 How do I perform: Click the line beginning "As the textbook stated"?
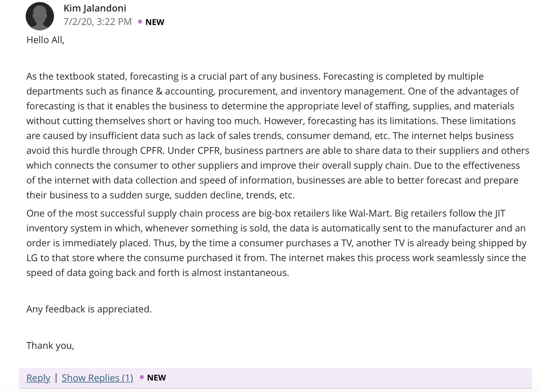click(255, 76)
